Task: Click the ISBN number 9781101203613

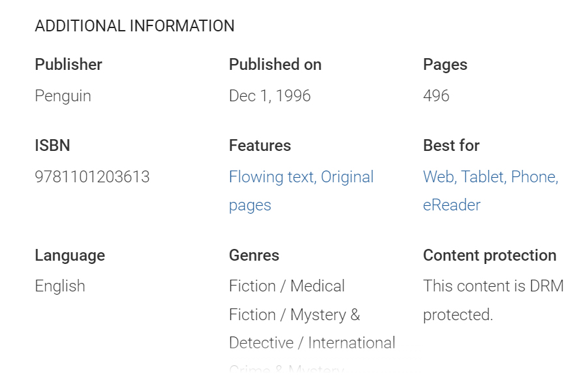Action: (92, 177)
